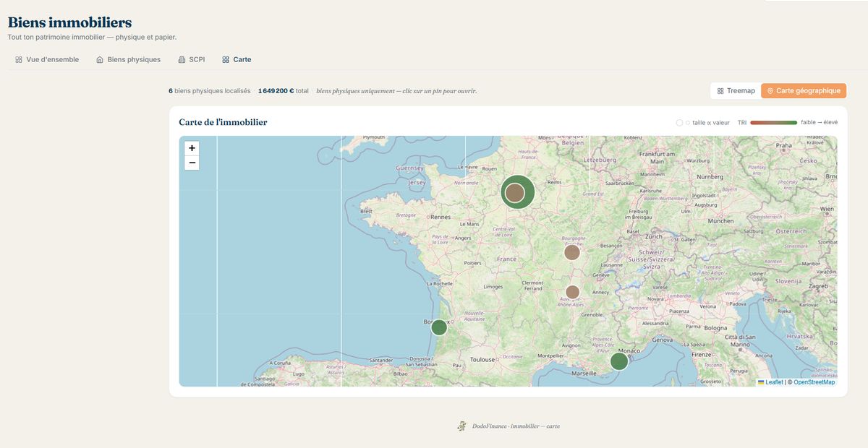The image size is (868, 448).
Task: Click the TRI red-to-green gradient legend
Action: 773,123
